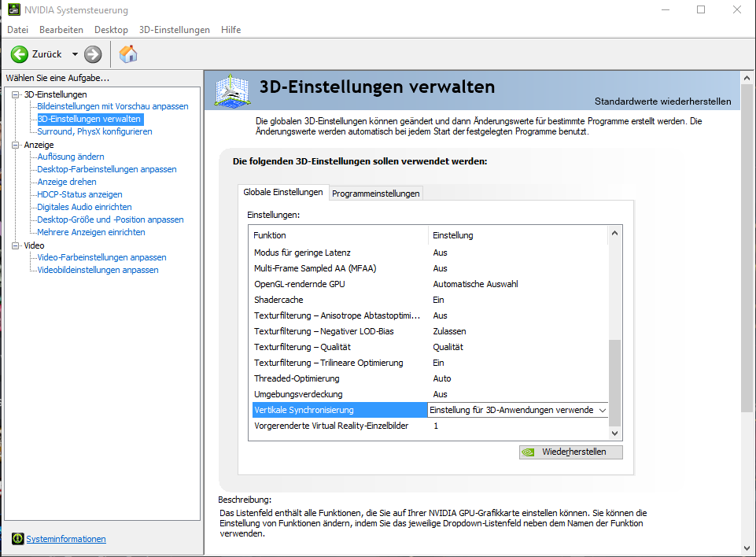
Task: Open Desktop-Farbeinstellungen anpassen
Action: pos(107,169)
